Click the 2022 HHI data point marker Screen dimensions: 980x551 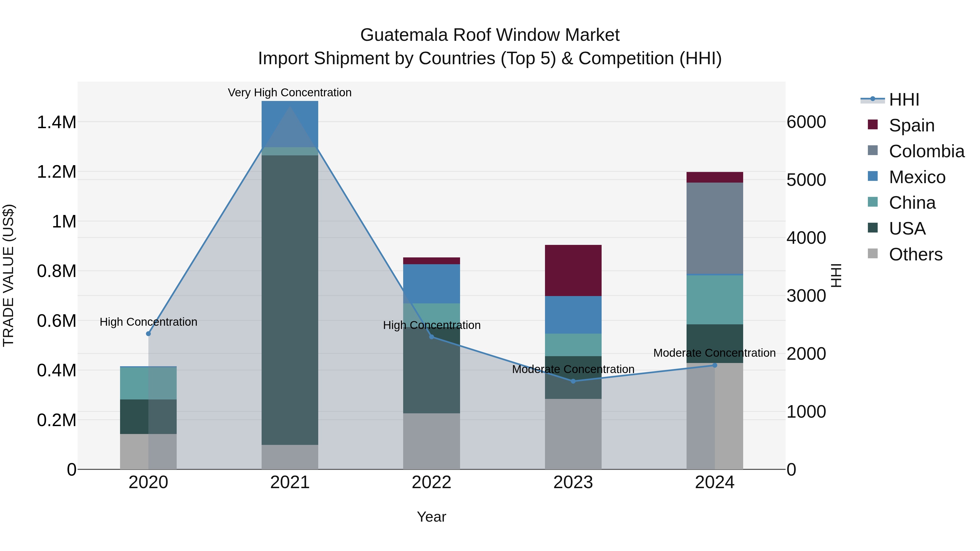[x=431, y=337]
